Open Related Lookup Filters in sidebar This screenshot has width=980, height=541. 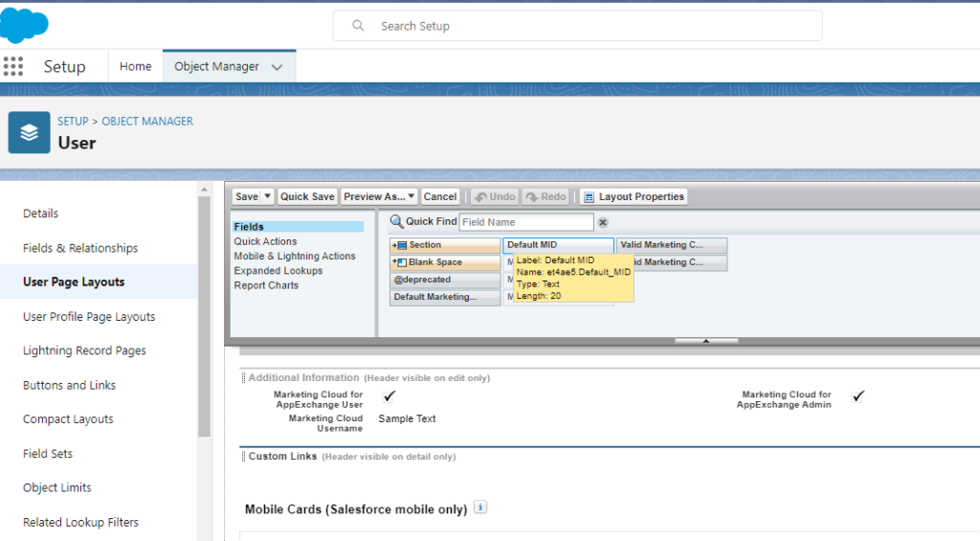80,522
